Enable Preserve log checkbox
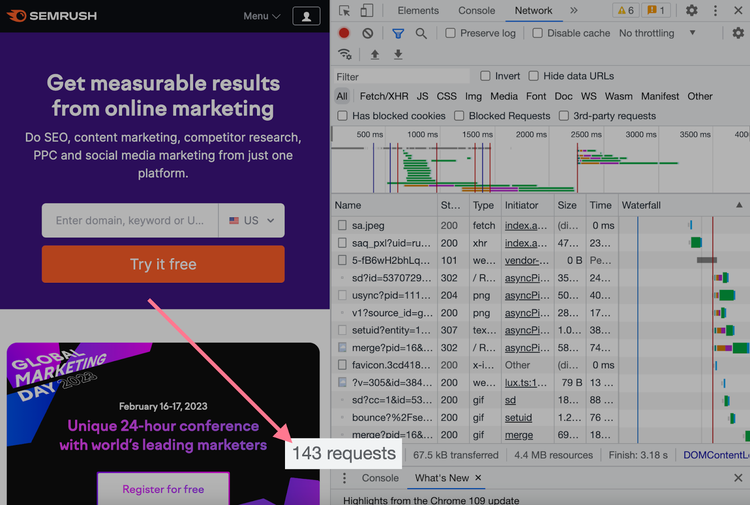 point(450,33)
